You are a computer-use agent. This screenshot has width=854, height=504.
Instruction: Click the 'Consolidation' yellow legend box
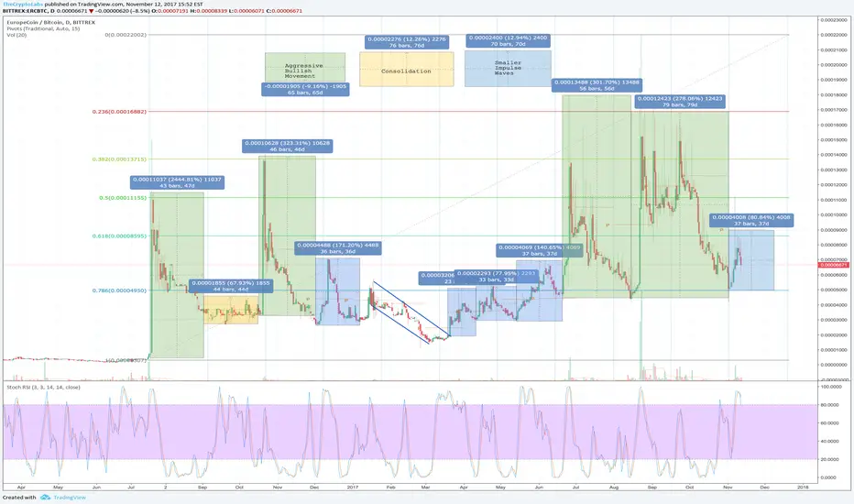(x=406, y=70)
